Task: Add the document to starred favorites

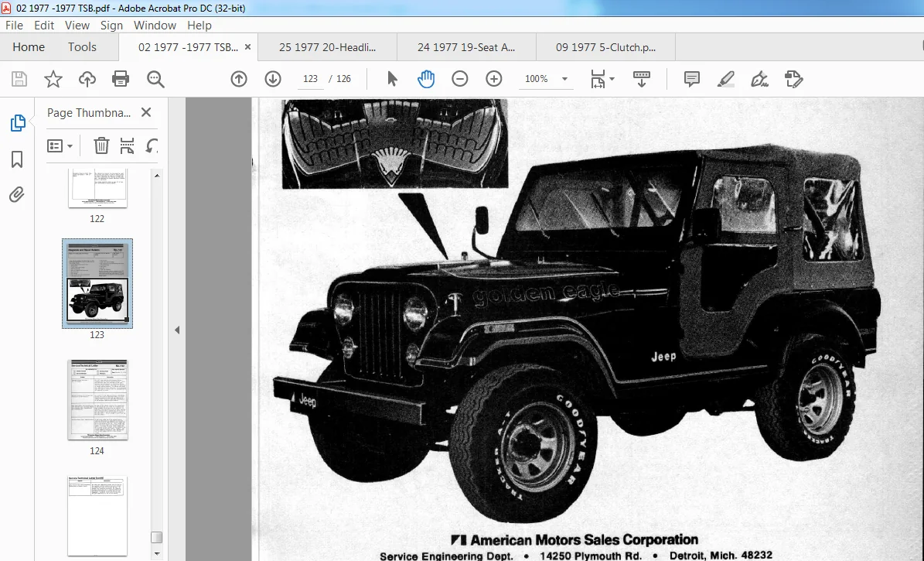Action: tap(53, 79)
